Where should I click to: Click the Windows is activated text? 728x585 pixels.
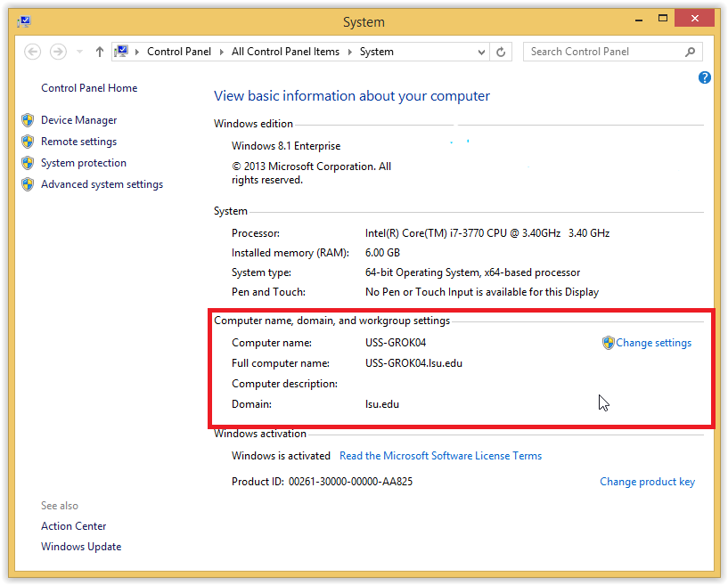281,456
